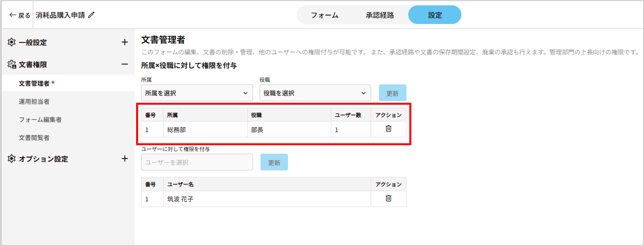Open the 役職を選択 dropdown
This screenshot has height=246, width=644.
pos(315,93)
